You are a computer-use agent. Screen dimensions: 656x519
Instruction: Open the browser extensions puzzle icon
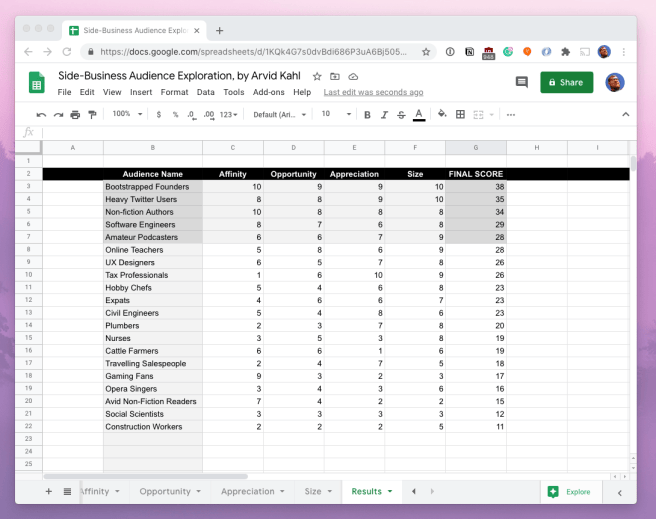[x=565, y=52]
